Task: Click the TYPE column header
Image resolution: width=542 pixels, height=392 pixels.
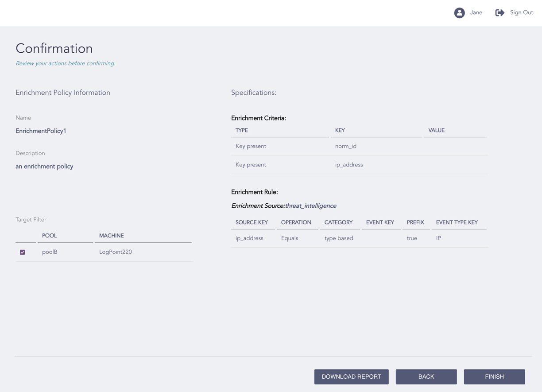Action: click(242, 130)
